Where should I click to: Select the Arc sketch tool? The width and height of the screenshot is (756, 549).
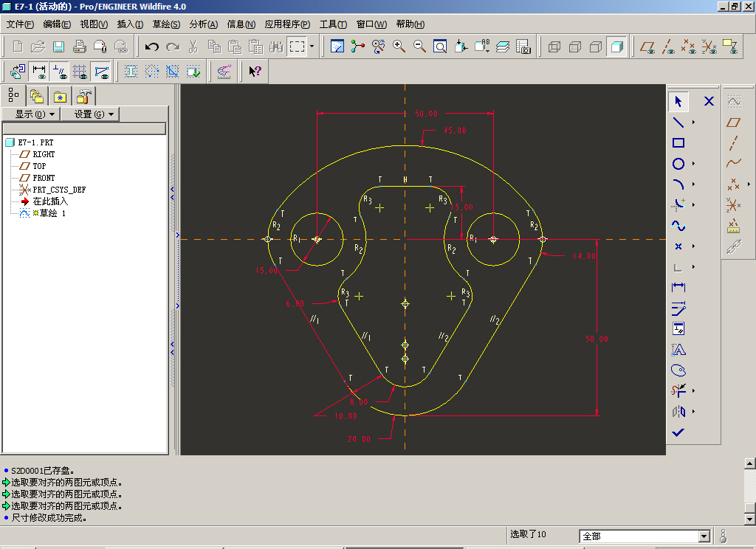coord(678,184)
